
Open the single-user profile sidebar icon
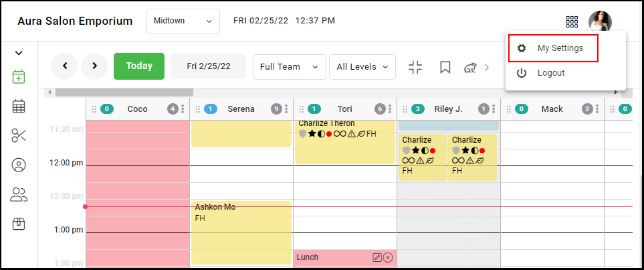click(x=19, y=165)
